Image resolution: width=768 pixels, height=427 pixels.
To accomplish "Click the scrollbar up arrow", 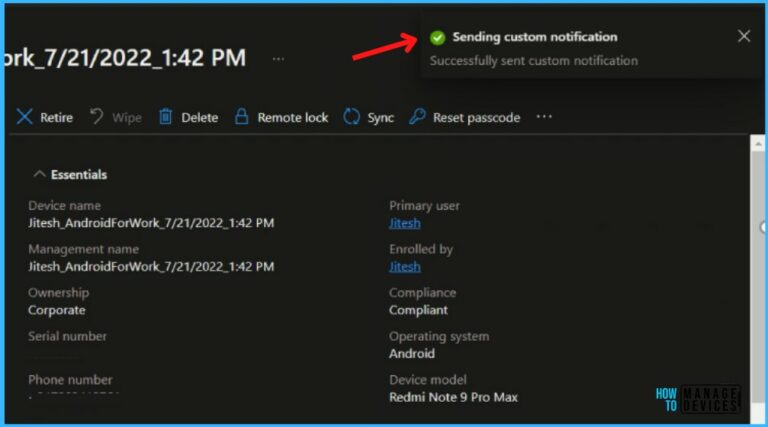I will point(757,142).
